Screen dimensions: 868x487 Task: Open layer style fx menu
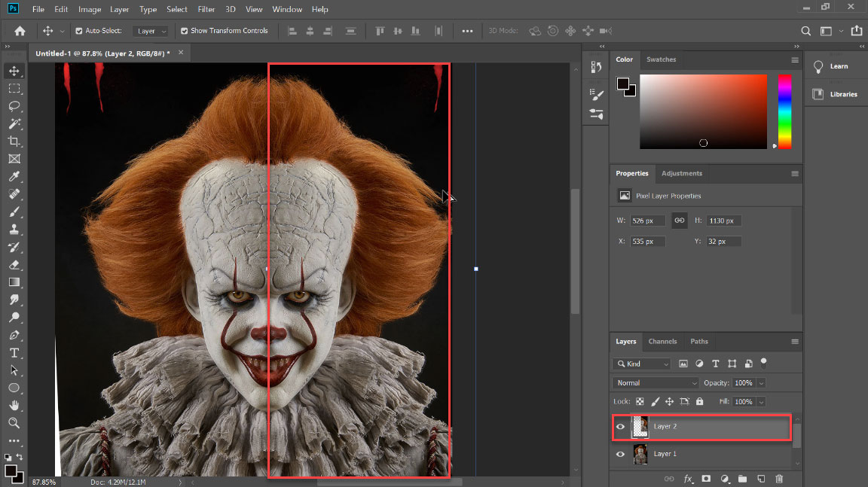tap(688, 479)
